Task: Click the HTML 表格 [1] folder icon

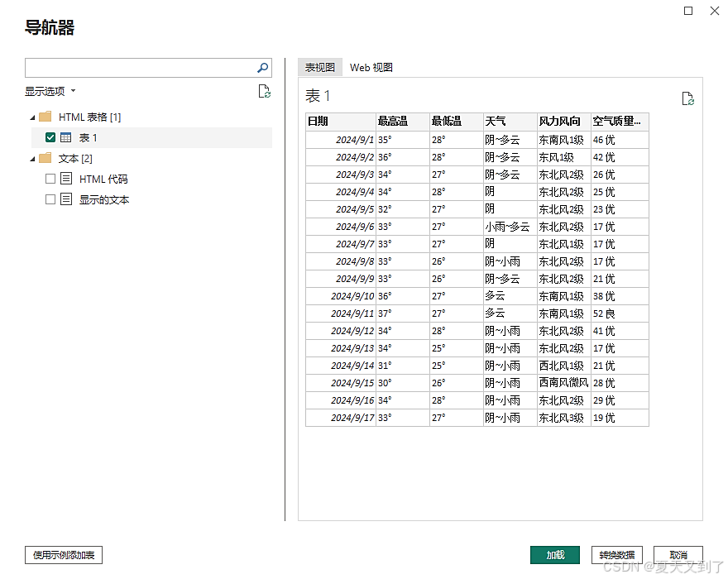Action: (45, 117)
